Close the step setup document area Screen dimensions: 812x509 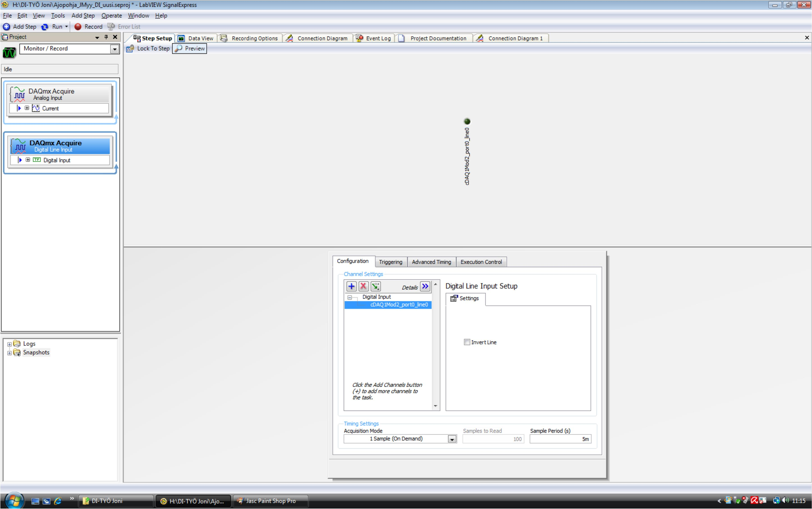click(807, 38)
